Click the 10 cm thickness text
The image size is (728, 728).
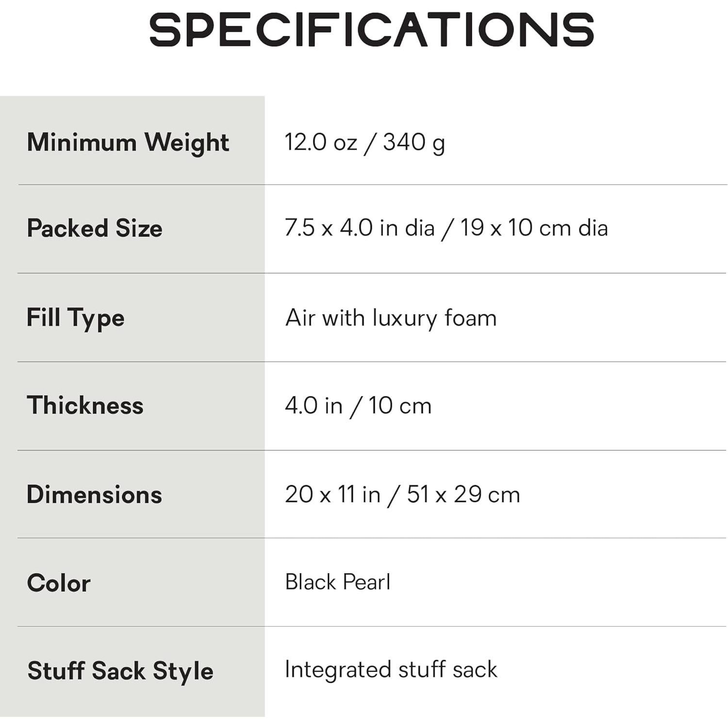(399, 405)
